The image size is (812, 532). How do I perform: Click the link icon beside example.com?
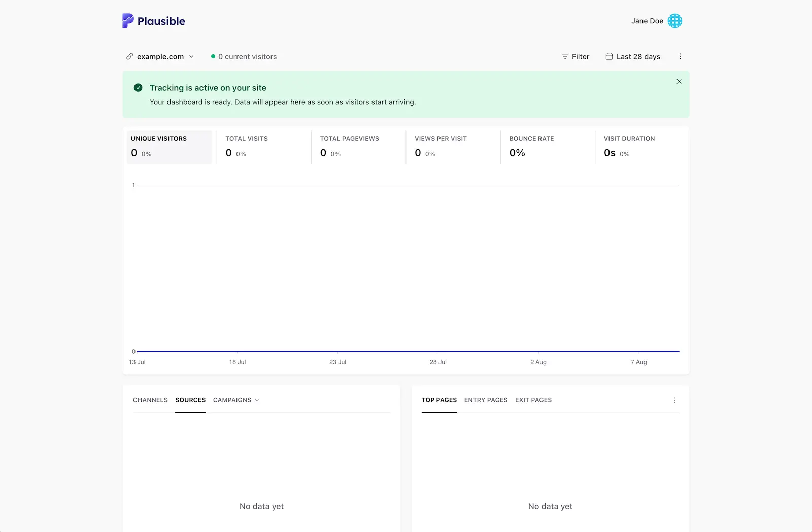pyautogui.click(x=130, y=56)
